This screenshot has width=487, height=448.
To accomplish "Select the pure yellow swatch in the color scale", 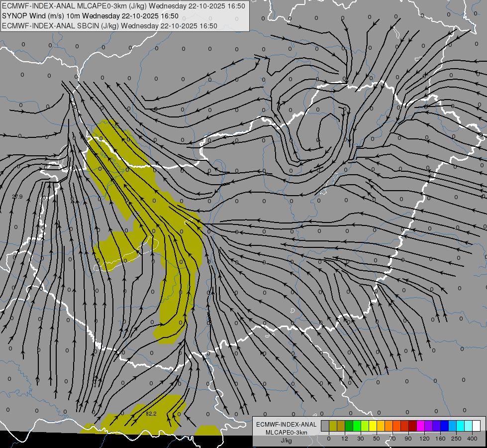I will pos(373,426).
